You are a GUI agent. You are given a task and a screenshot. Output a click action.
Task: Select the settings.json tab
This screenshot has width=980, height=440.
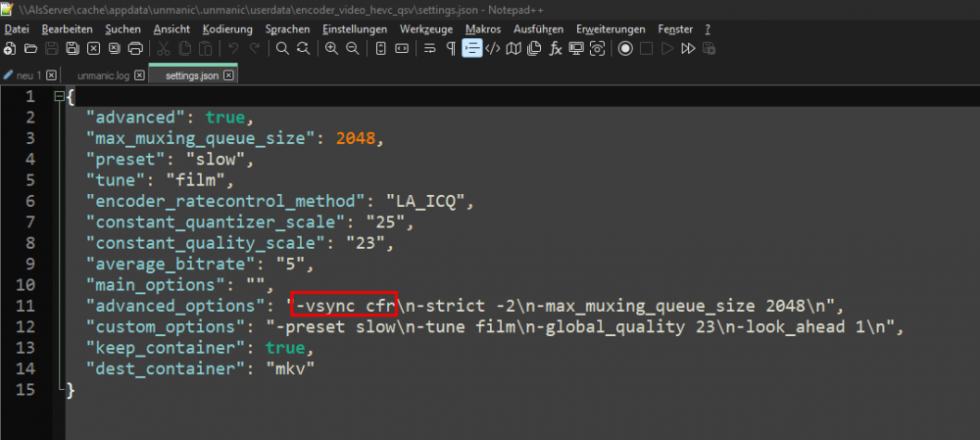[x=192, y=75]
